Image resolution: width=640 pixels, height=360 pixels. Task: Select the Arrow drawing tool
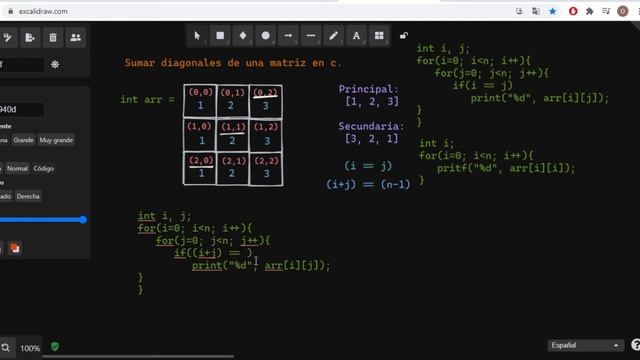click(x=288, y=36)
